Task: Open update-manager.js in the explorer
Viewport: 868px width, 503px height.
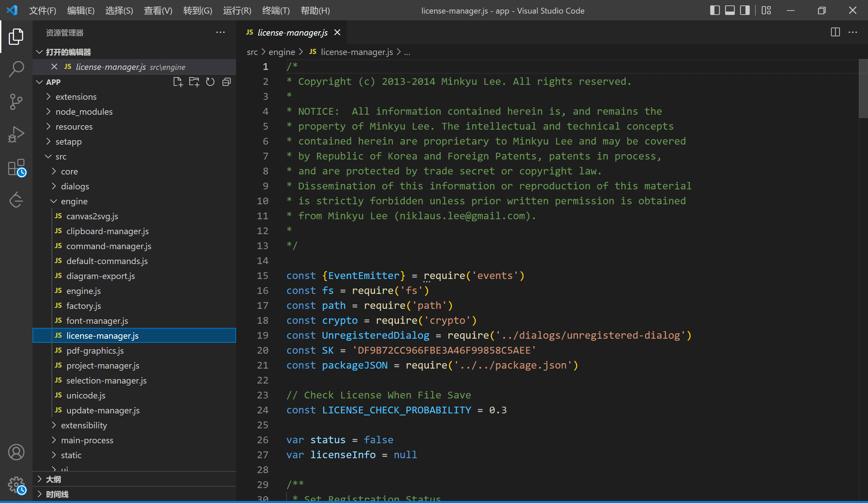Action: (x=134, y=411)
